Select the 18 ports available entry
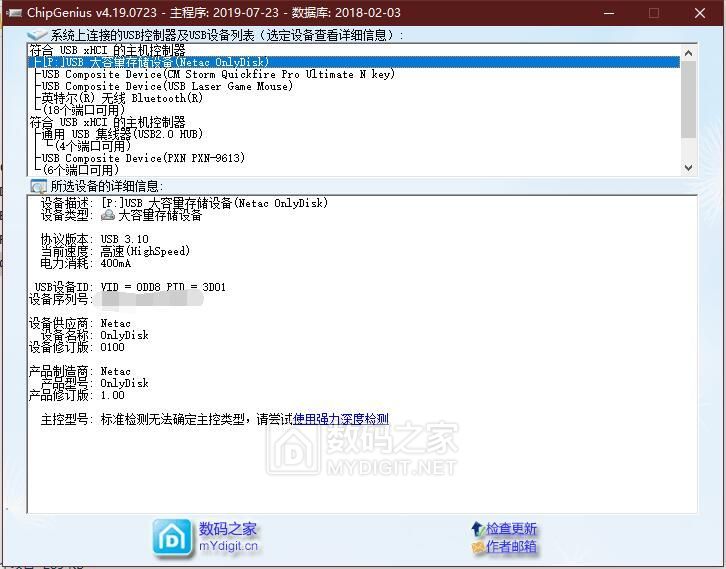 (83, 110)
